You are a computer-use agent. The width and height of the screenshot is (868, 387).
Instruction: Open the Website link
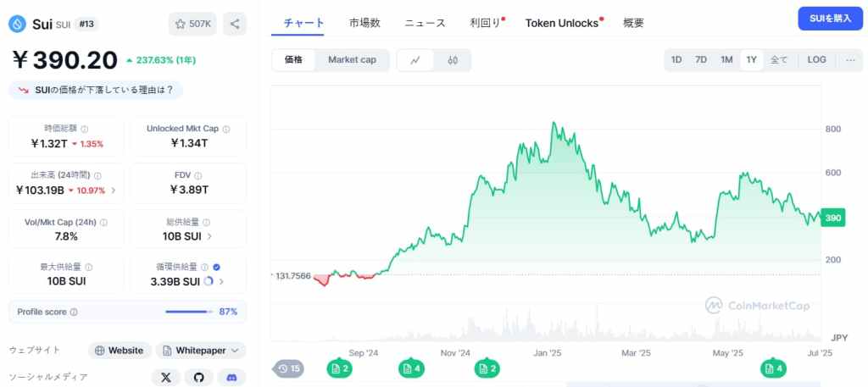[x=120, y=351]
